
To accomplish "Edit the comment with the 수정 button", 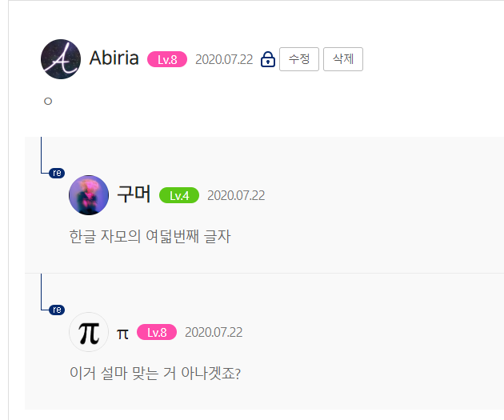I will click(299, 59).
